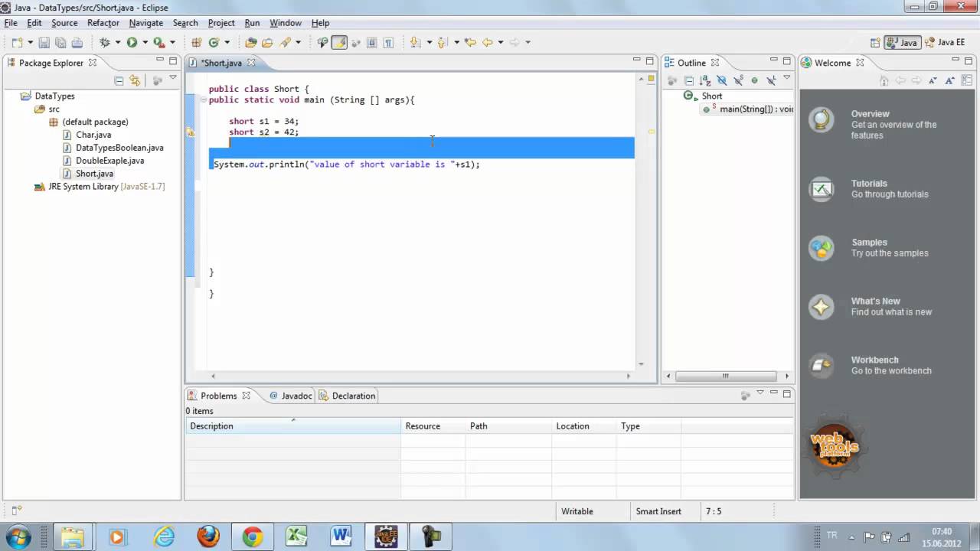Open the Run configurations dropdown arrow
This screenshot has height=551, width=980.
coord(145,43)
